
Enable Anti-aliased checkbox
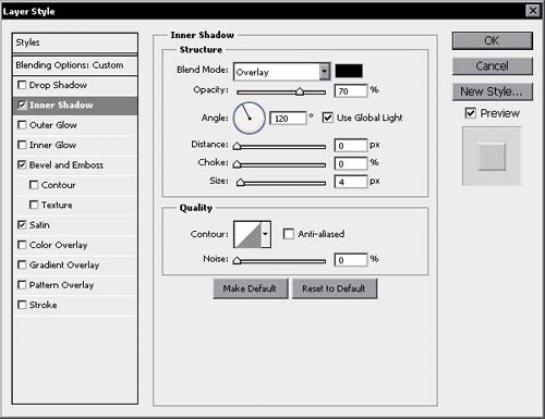pos(288,234)
